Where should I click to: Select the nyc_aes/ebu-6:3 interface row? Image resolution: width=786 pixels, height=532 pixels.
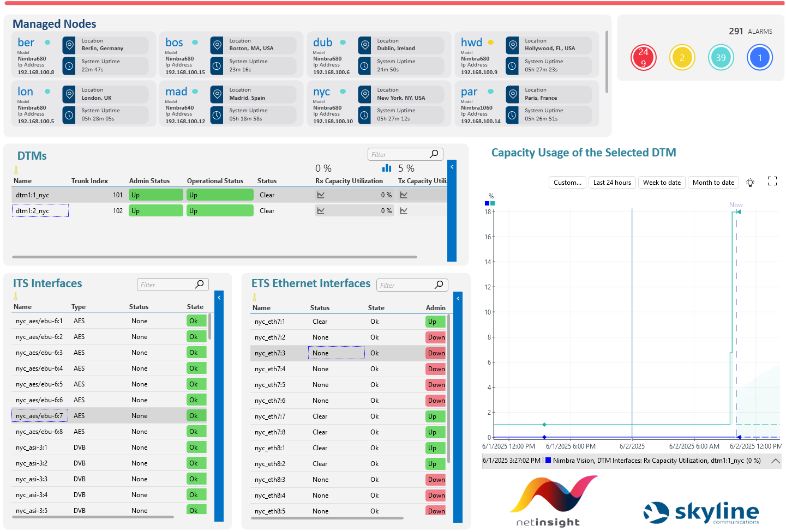(109, 353)
